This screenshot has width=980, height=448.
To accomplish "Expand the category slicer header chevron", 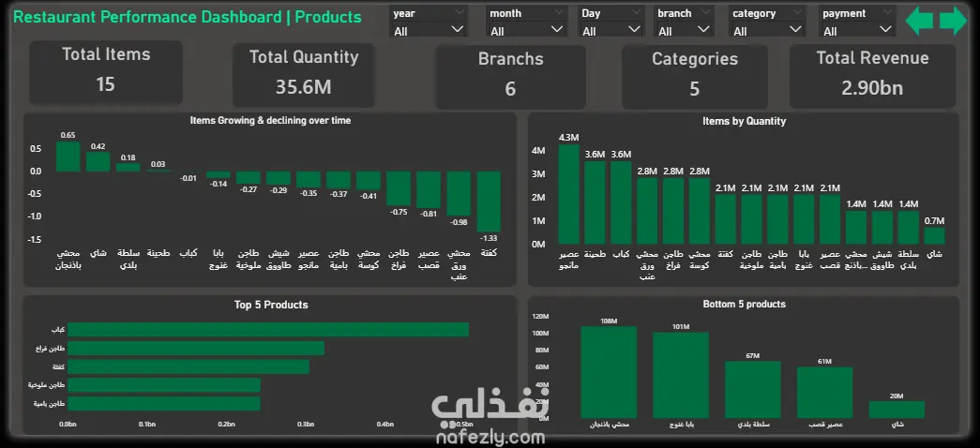I will (x=798, y=12).
